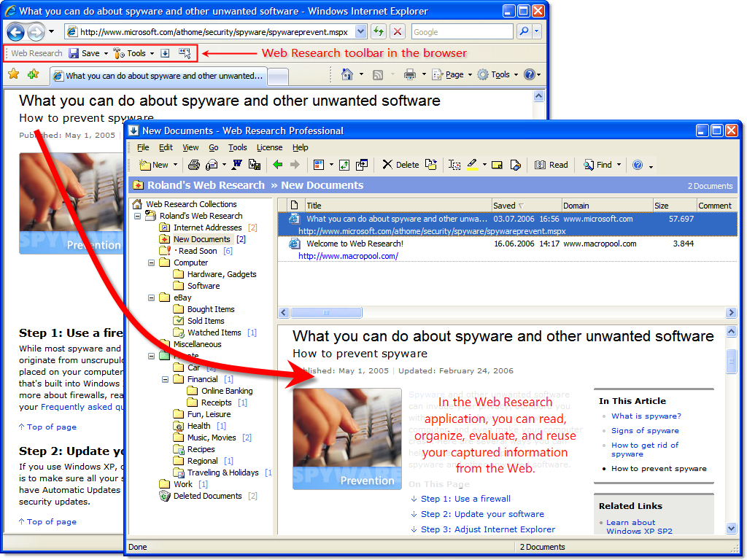Open the http://www.macropool.com/ link
The image size is (747, 560).
(x=348, y=256)
